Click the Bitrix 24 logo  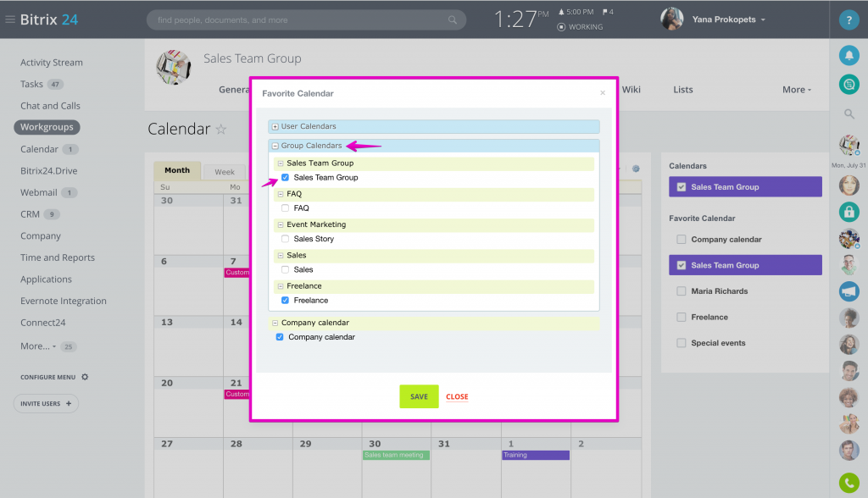pyautogui.click(x=48, y=19)
